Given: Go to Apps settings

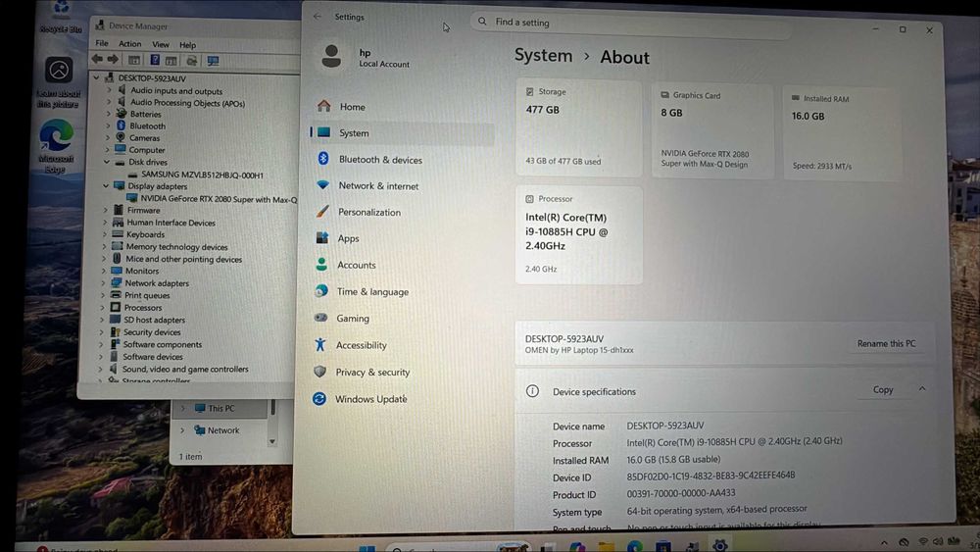Looking at the screenshot, I should [348, 238].
